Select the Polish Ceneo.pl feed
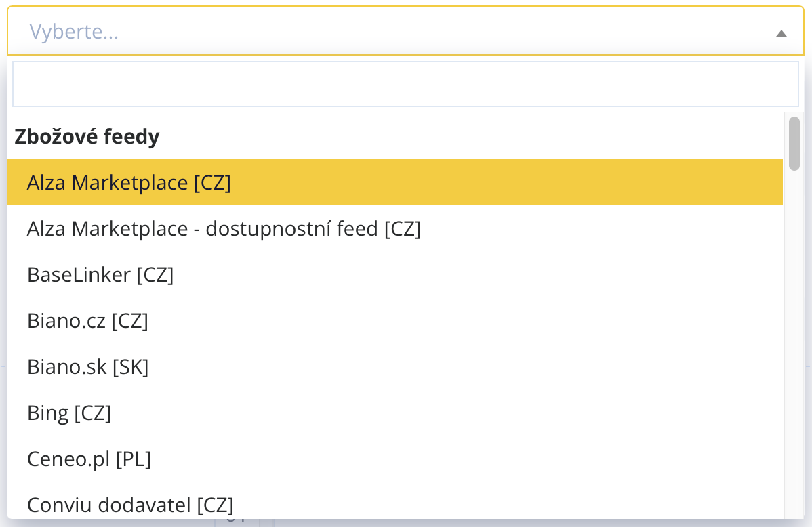 [x=89, y=459]
